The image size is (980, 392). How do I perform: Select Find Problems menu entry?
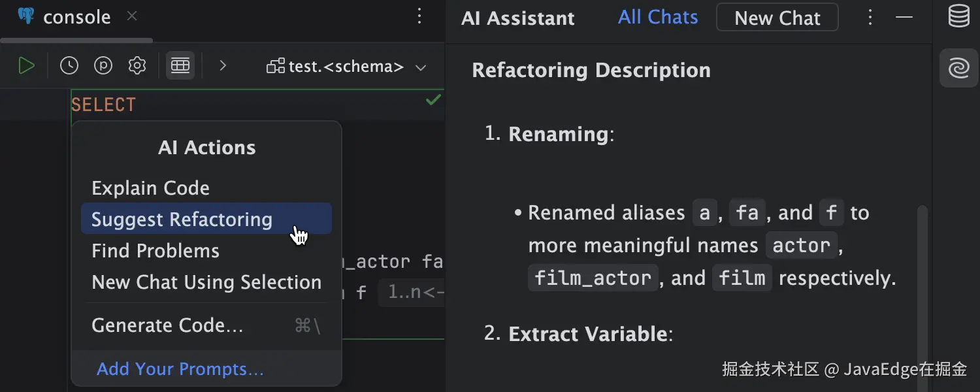point(155,251)
